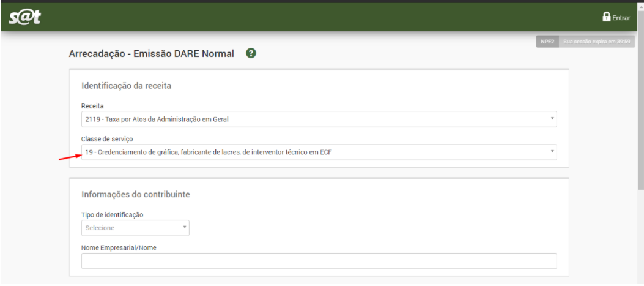Focus the Nome Empresarial/Nome text field
The image size is (644, 286).
click(318, 261)
